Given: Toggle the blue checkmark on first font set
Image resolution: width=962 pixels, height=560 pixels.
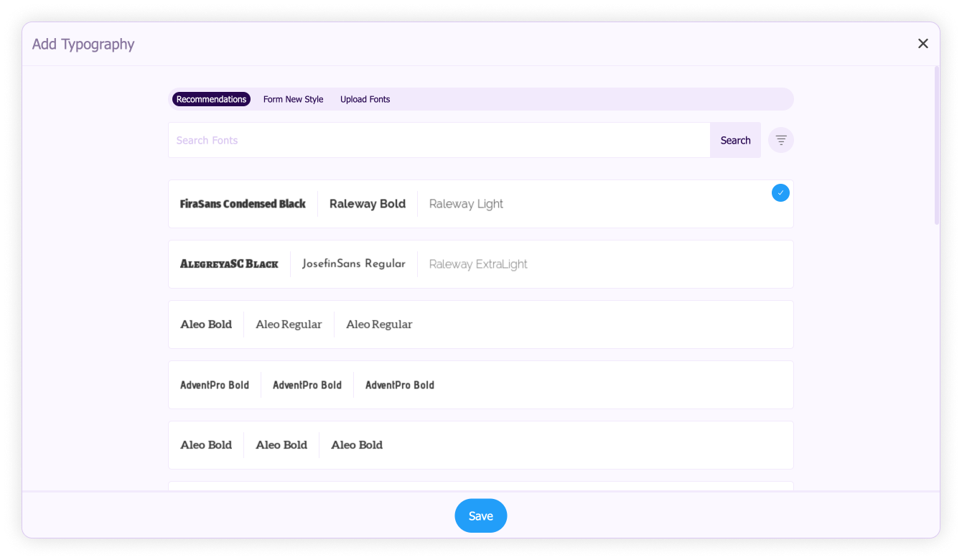Looking at the screenshot, I should pyautogui.click(x=780, y=192).
